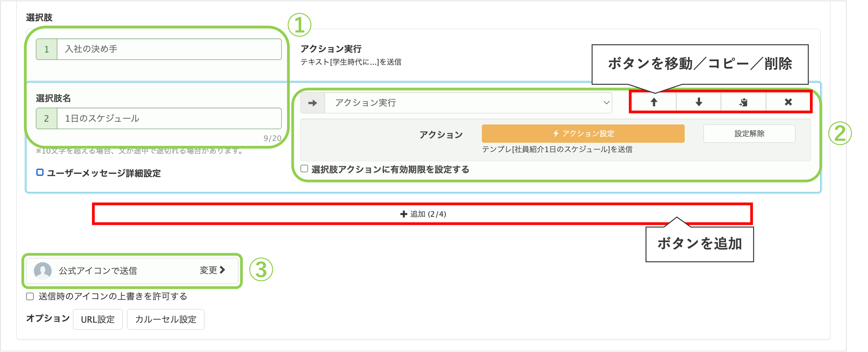Click the dropdown chevron arrow in action selector
Image resolution: width=868 pixels, height=352 pixels.
606,103
